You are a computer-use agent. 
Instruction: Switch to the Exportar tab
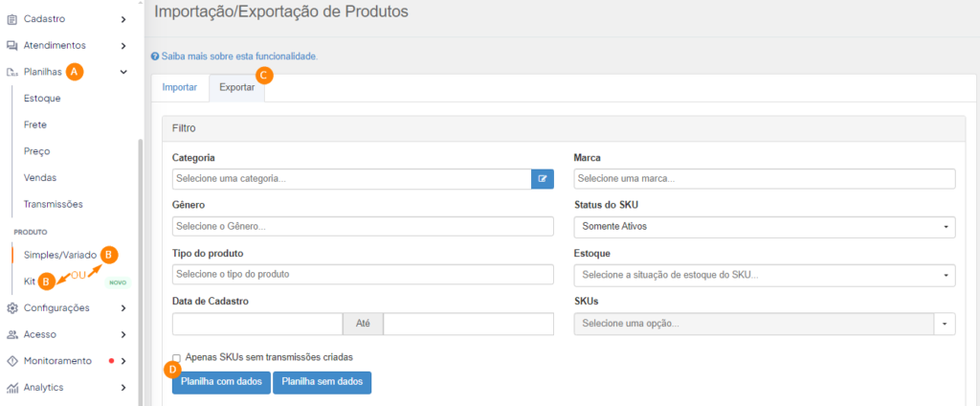click(x=237, y=87)
